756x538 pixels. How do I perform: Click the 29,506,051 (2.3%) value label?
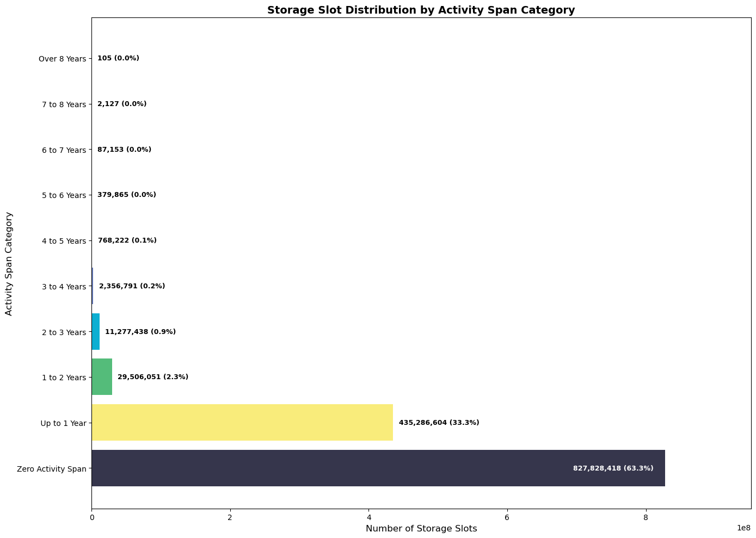pyautogui.click(x=153, y=377)
